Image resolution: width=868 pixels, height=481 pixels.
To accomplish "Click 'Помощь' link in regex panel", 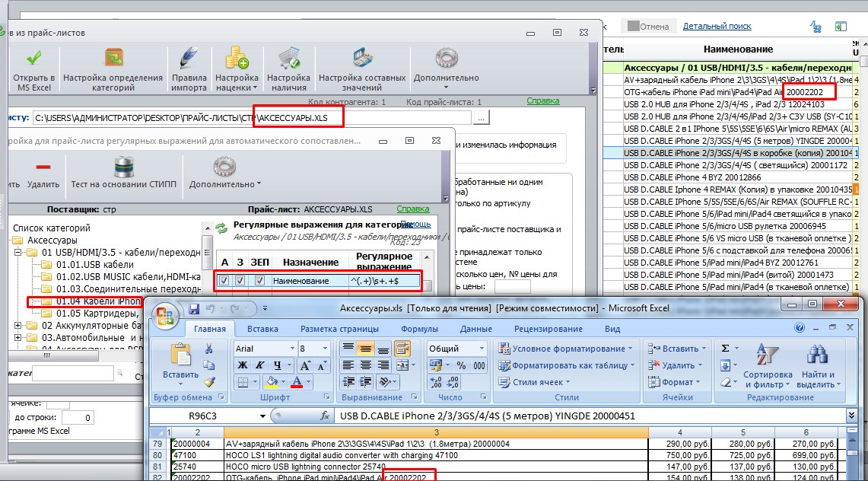I will (x=415, y=224).
